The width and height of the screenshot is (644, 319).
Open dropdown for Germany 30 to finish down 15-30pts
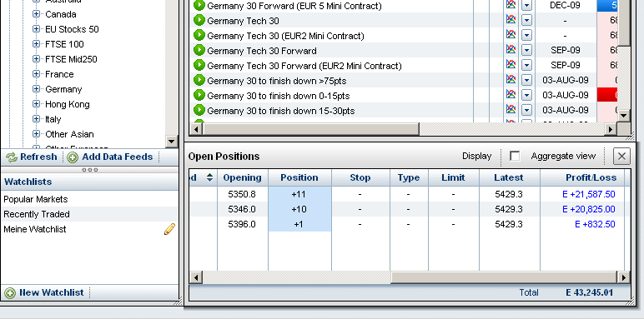(526, 110)
